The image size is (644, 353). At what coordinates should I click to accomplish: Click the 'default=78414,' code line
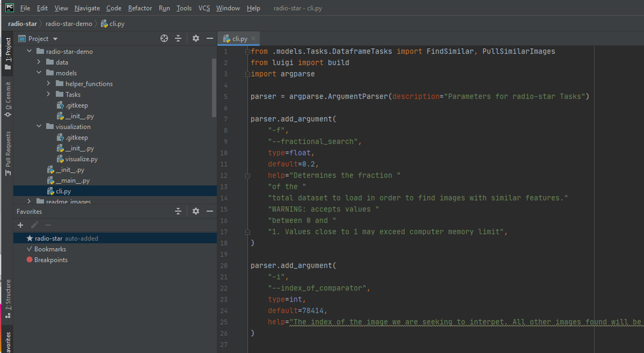pos(298,310)
